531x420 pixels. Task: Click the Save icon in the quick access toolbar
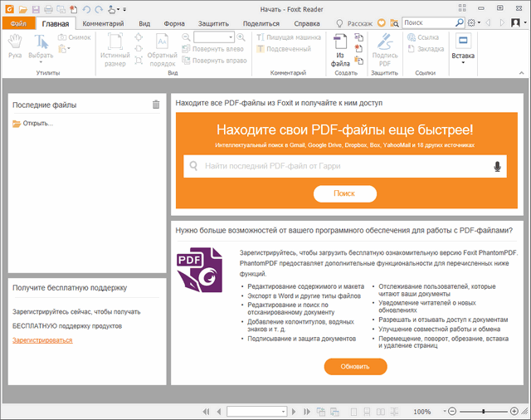(36, 8)
